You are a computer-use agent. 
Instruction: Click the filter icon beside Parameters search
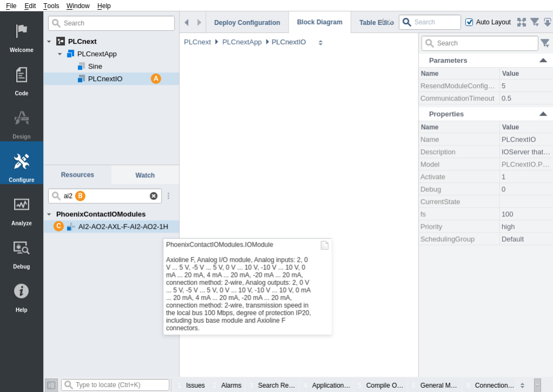(x=545, y=43)
